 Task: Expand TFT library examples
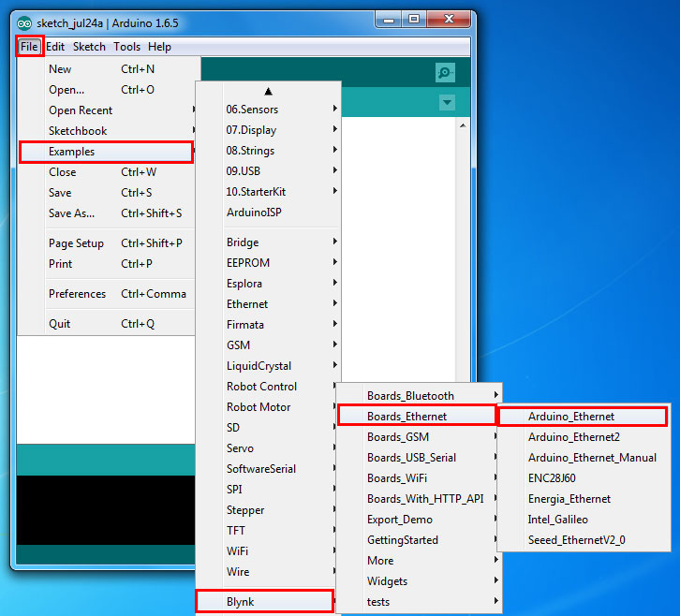(267, 531)
